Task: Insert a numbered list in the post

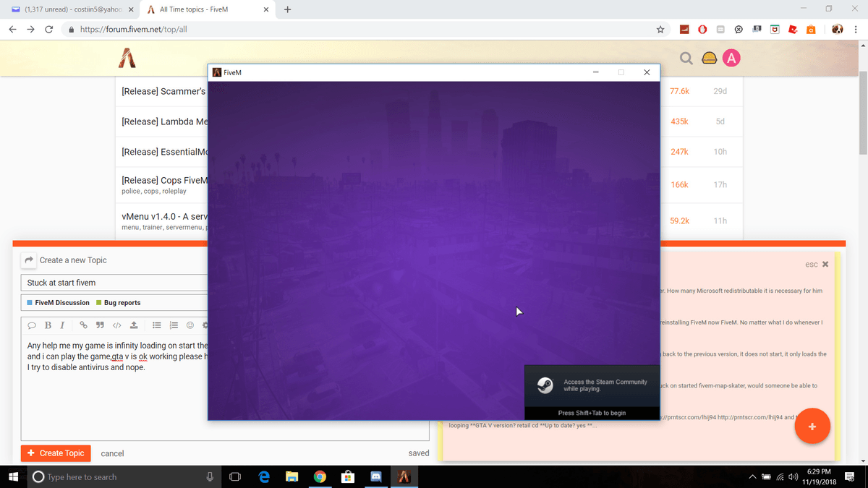Action: tap(174, 325)
